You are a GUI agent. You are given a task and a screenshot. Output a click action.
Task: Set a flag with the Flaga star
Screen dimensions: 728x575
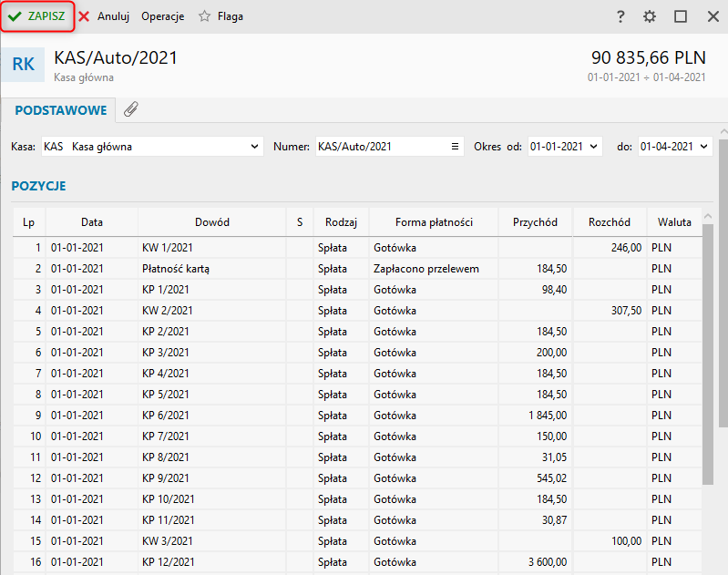click(x=220, y=16)
